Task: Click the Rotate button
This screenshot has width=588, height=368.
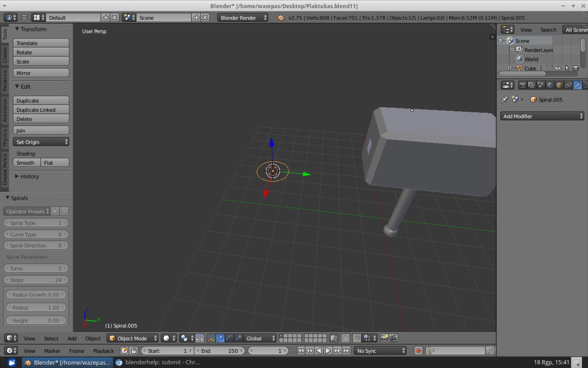Action: click(x=41, y=53)
